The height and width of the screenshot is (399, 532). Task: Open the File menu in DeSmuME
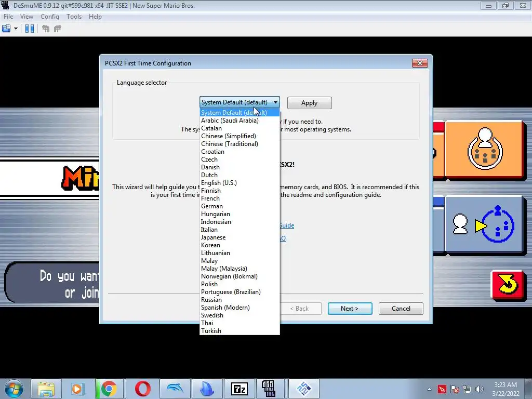click(8, 16)
